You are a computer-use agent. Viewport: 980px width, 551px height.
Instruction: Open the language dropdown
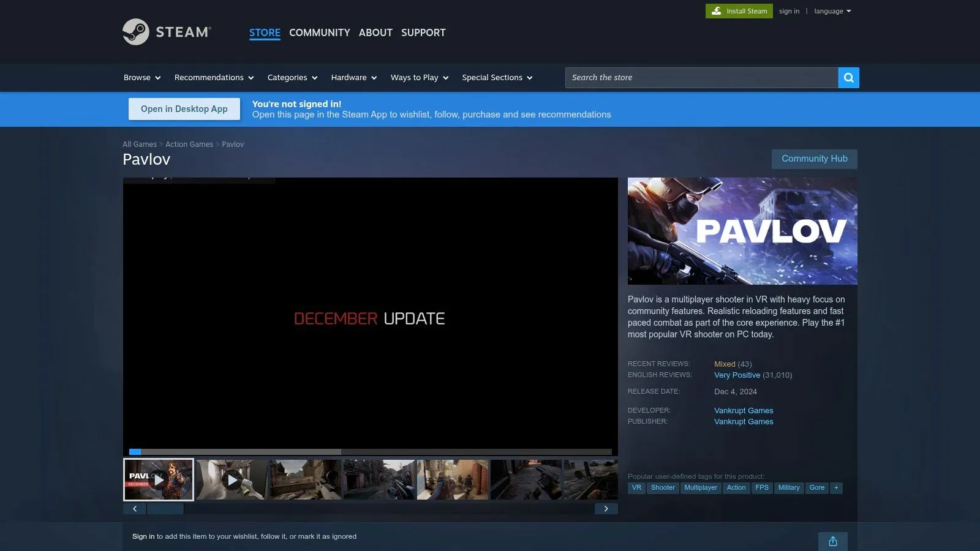[x=832, y=11]
